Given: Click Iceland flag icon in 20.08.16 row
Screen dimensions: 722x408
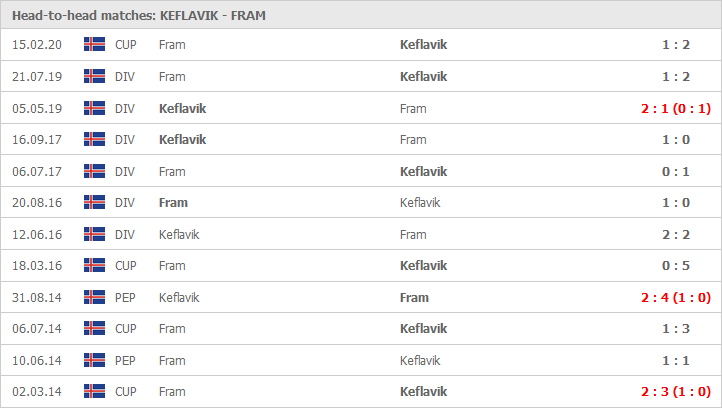Looking at the screenshot, I should tap(94, 202).
